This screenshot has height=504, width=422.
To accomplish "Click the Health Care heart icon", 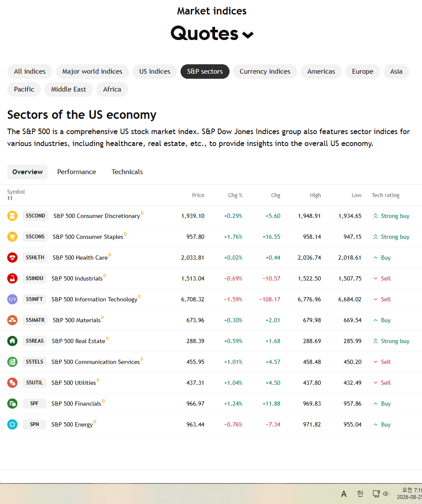I will pos(12,258).
